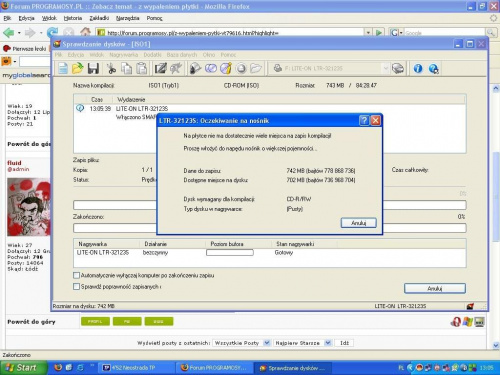Image resolution: width=500 pixels, height=375 pixels.
Task: Click the context Help icon in Nero toolbar
Action: pos(433,69)
